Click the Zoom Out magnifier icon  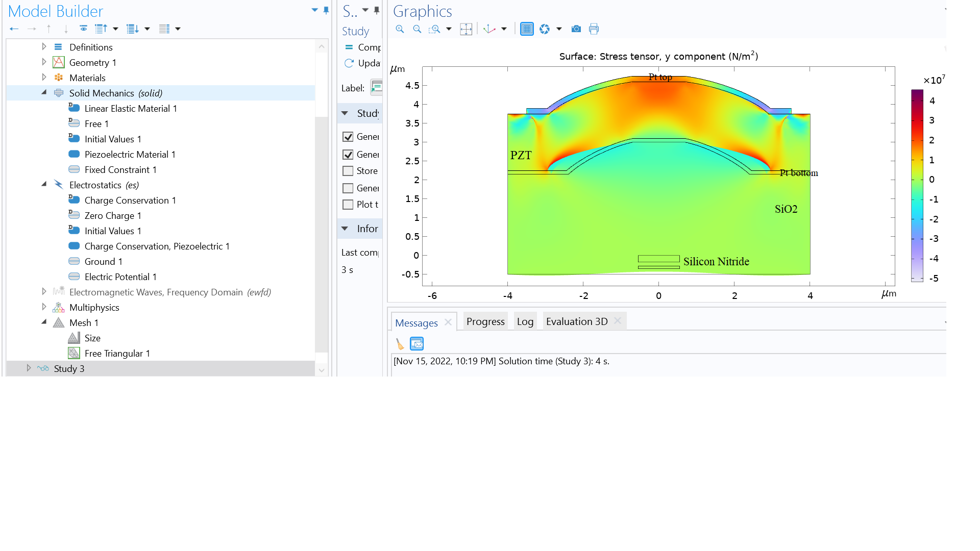click(x=417, y=29)
